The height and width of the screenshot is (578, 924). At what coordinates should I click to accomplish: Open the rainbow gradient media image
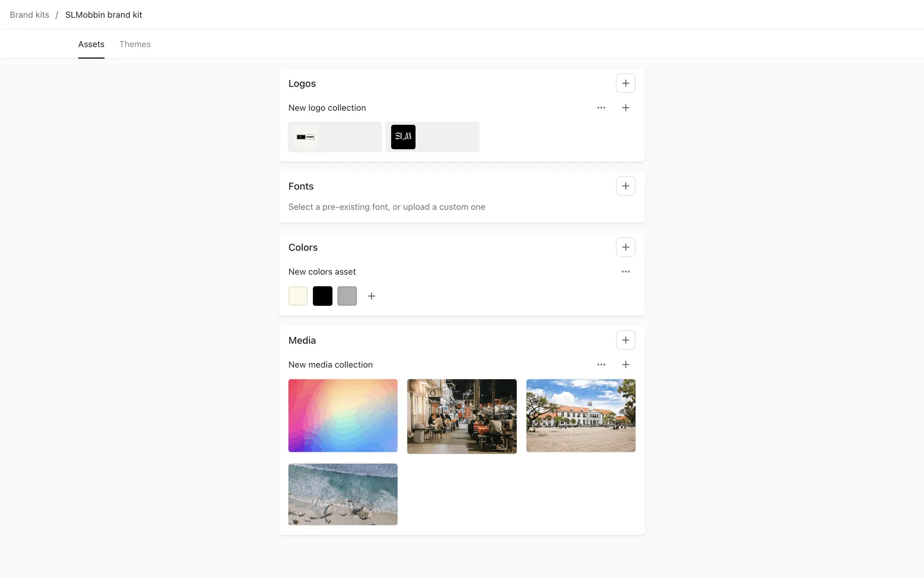pos(343,415)
